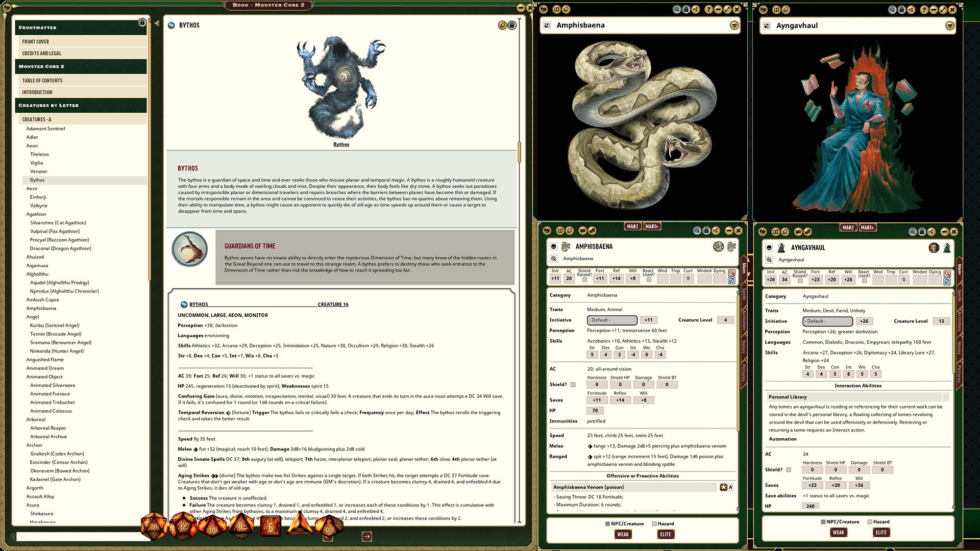Open the Initiative Default dropdown on Amphisbaena
This screenshot has width=980, height=551.
(611, 320)
